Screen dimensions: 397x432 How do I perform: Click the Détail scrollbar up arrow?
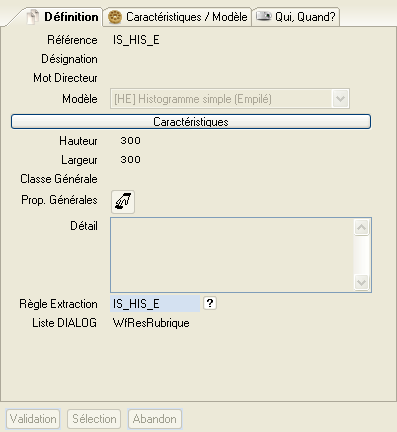pos(362,228)
